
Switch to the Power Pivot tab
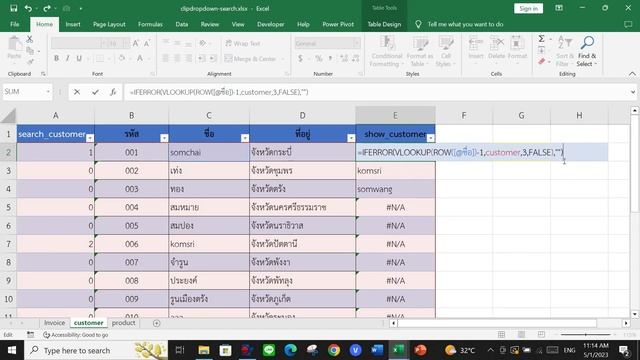[338, 24]
